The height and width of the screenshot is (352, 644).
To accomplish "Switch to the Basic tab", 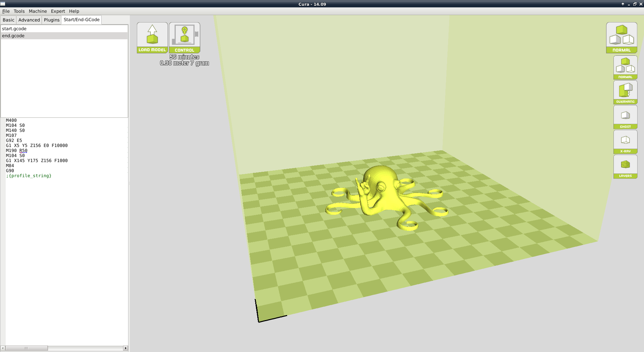I will click(8, 20).
